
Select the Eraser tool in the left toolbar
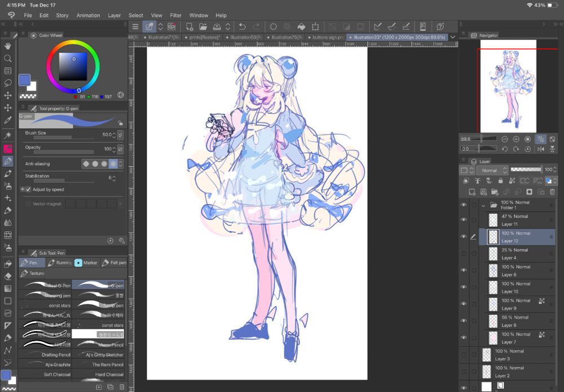[7, 276]
